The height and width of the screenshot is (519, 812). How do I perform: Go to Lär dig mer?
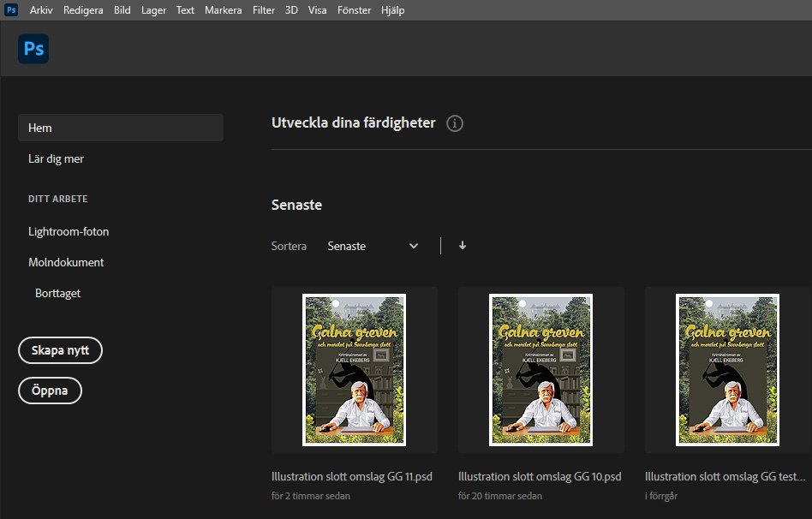(56, 158)
